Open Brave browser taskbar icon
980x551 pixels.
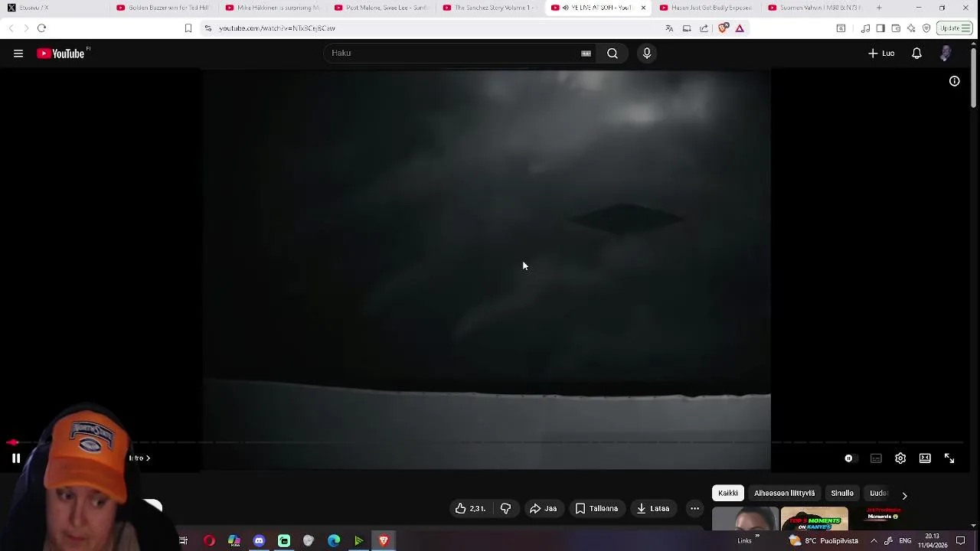pyautogui.click(x=384, y=541)
